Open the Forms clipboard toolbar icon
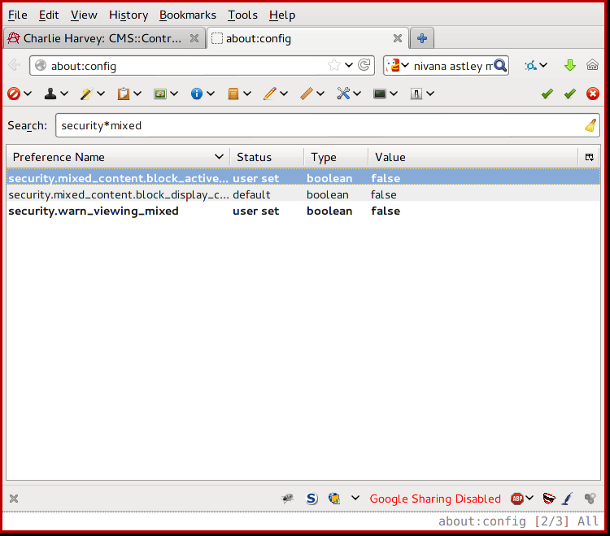 (123, 94)
